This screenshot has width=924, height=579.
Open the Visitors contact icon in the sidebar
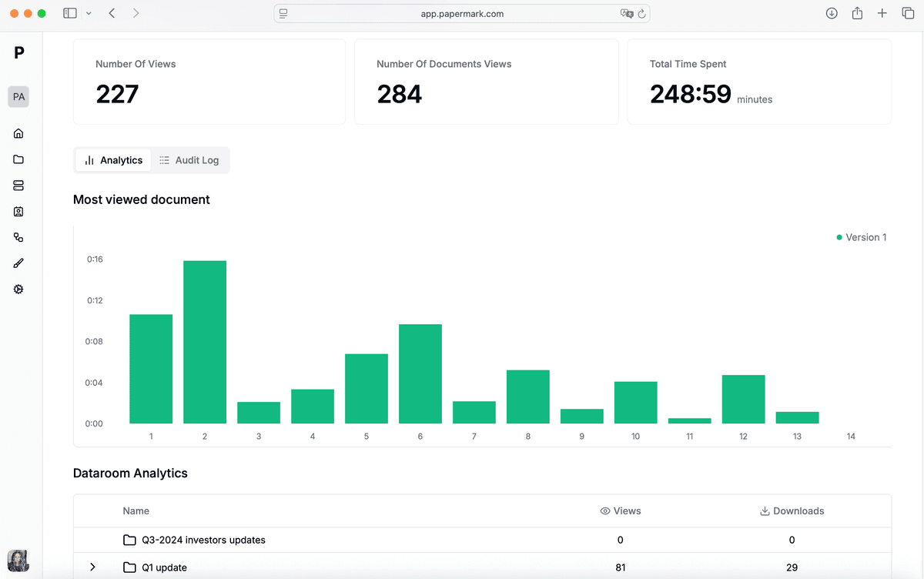[18, 212]
